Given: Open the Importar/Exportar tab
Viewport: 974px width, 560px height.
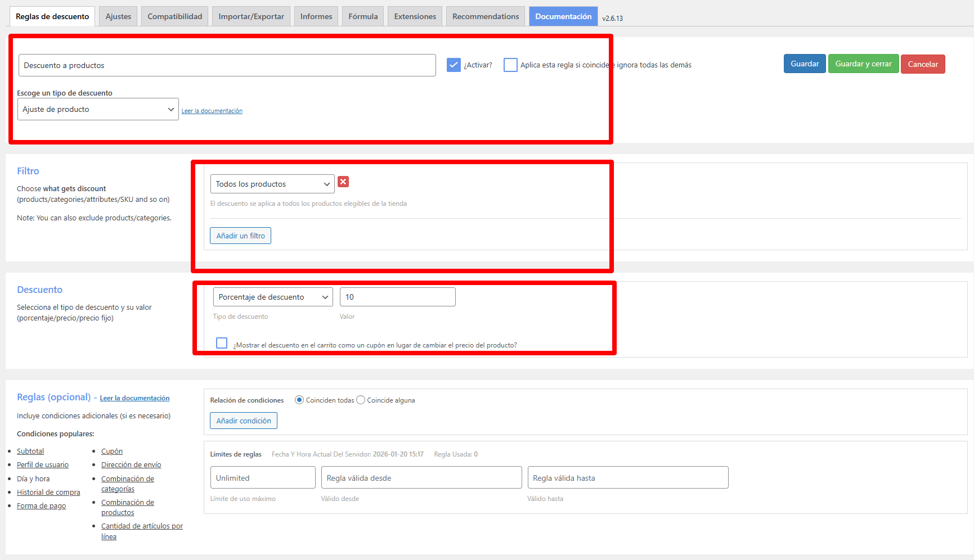Looking at the screenshot, I should click(251, 16).
